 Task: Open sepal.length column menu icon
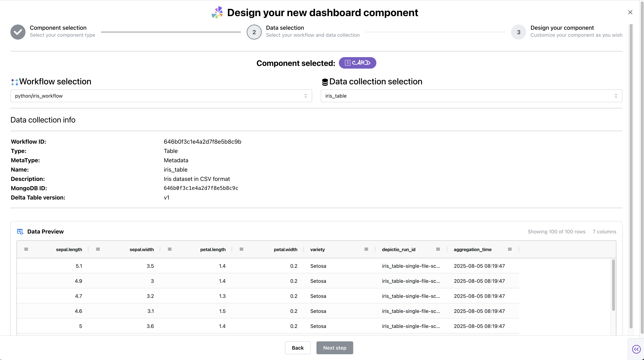(x=26, y=249)
